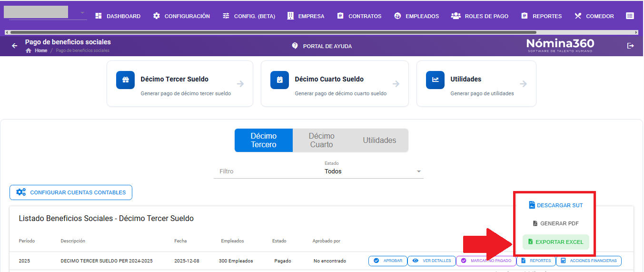Expand the company selector dropdown arrow

[x=82, y=12]
